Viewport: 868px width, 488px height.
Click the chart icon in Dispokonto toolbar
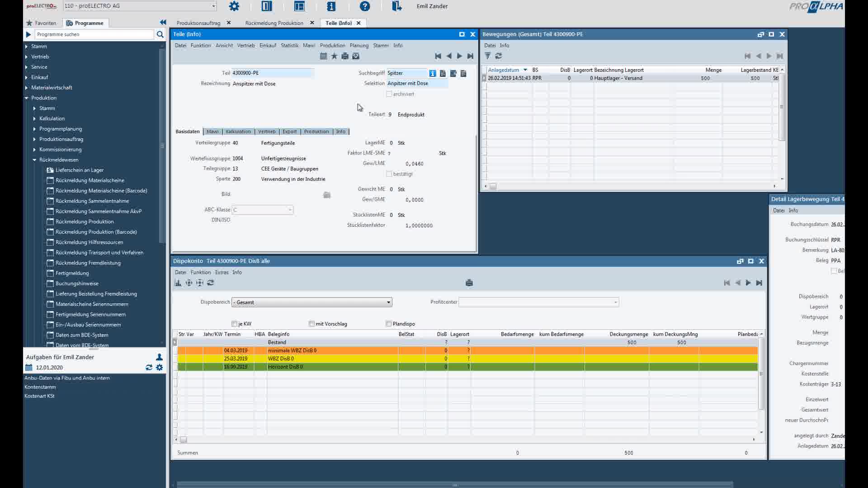tap(178, 283)
